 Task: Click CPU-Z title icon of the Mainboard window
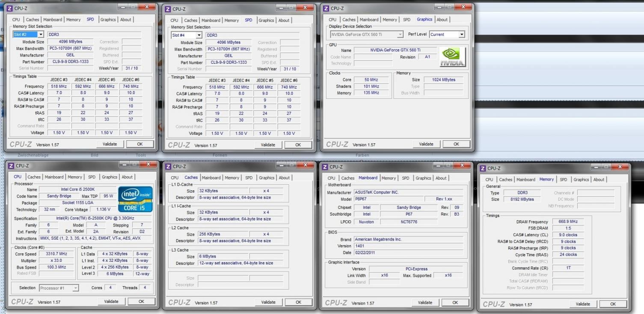[x=326, y=166]
